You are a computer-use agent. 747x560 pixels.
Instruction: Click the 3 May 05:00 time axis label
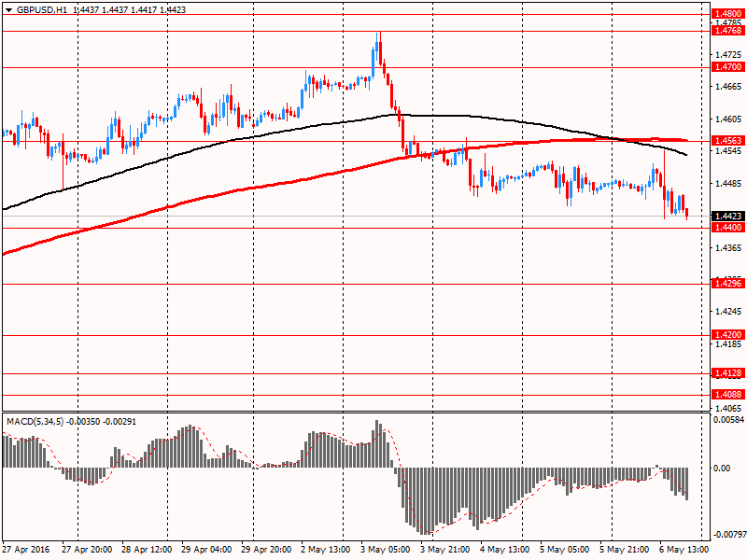[386, 550]
